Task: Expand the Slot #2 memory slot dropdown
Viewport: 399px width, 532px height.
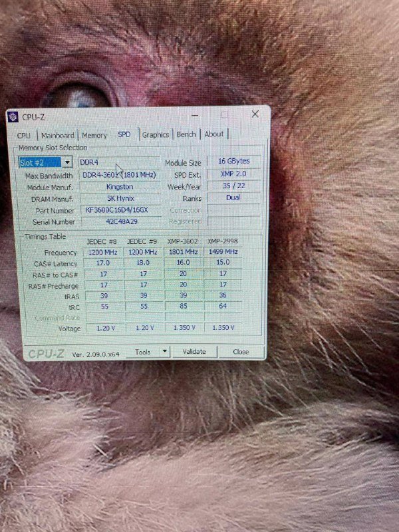Action: (66, 162)
